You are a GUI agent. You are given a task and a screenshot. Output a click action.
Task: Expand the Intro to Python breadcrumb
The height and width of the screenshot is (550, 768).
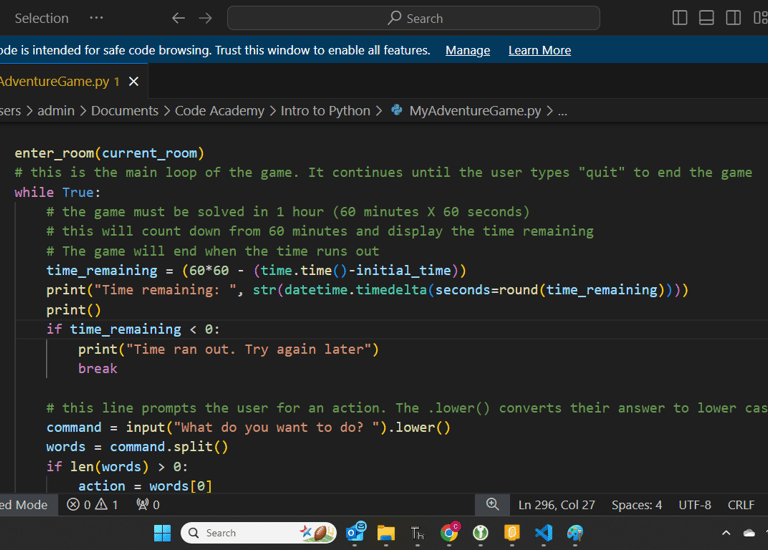pyautogui.click(x=325, y=111)
